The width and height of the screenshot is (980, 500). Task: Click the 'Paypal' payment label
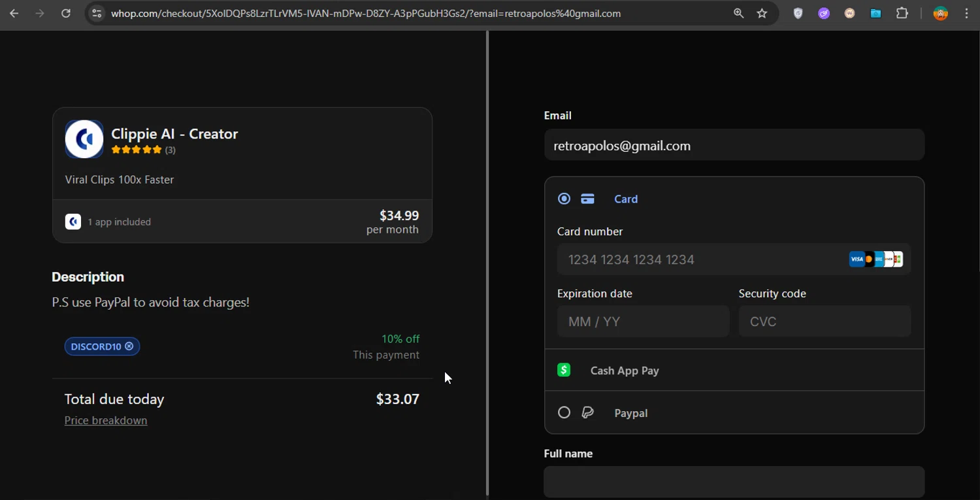[x=631, y=413]
